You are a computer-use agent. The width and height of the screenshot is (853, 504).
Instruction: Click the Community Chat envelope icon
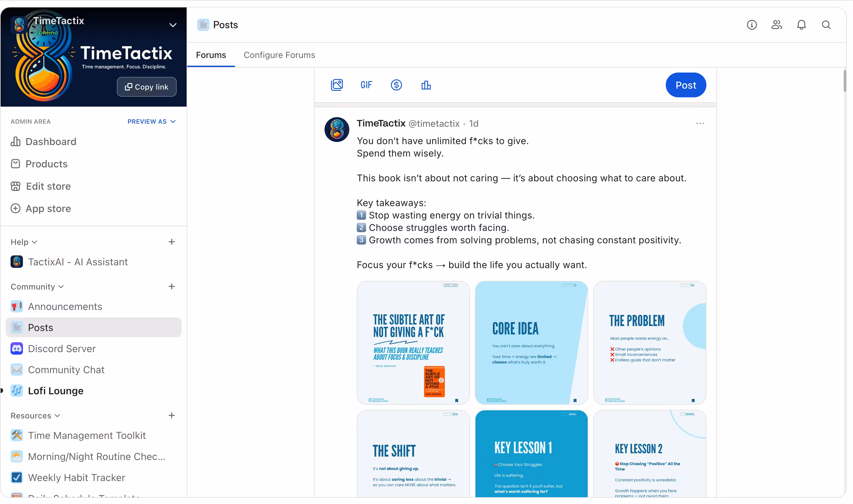[17, 369]
